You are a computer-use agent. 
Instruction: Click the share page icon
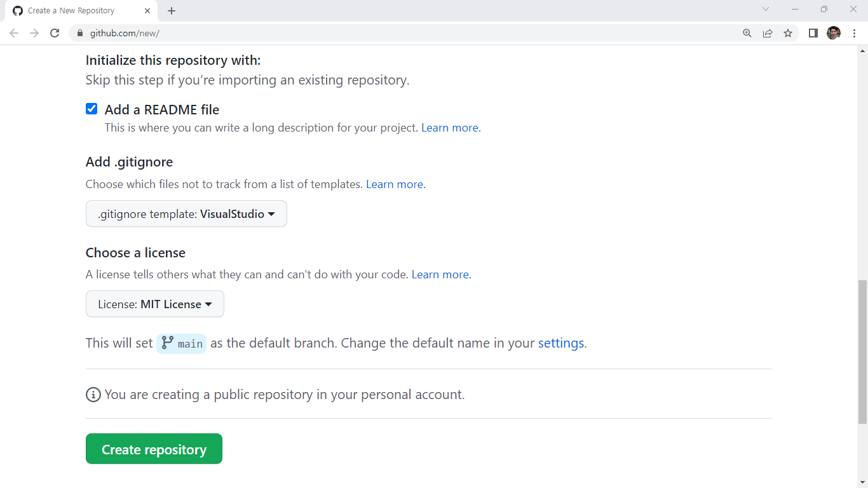(x=768, y=33)
